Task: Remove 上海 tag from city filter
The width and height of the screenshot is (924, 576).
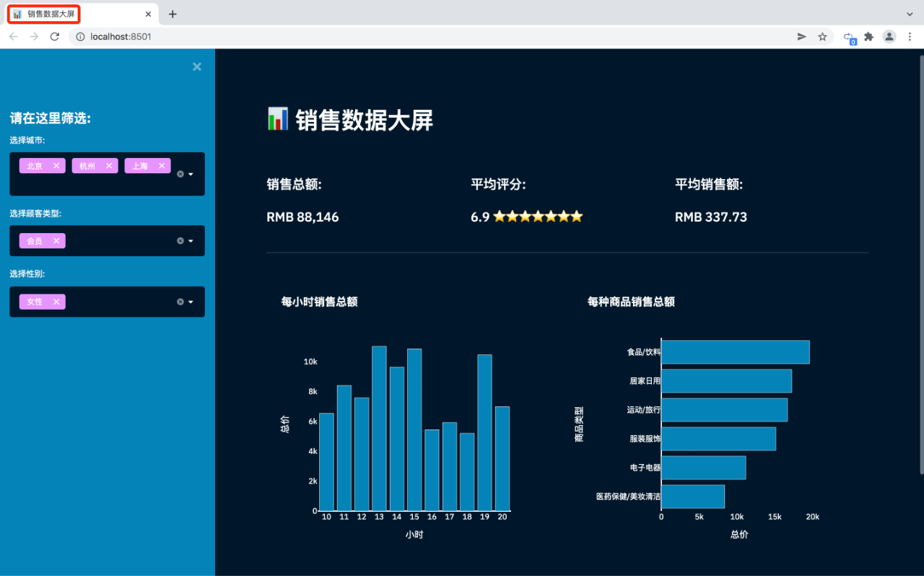Action: pos(162,166)
